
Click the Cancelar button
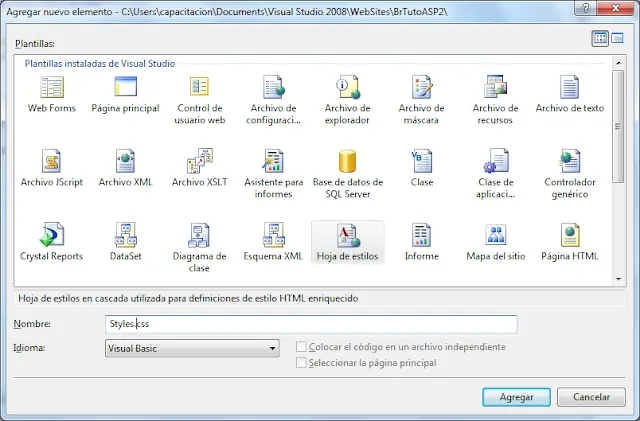coord(591,397)
